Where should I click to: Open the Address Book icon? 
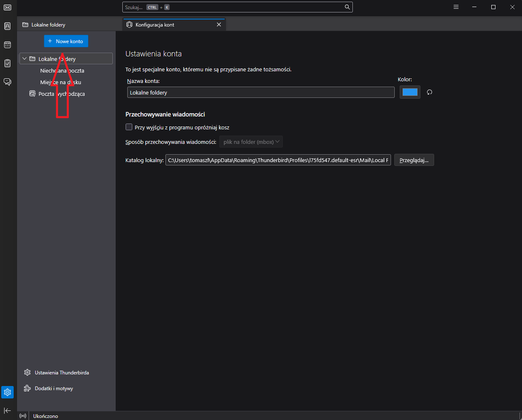click(7, 26)
